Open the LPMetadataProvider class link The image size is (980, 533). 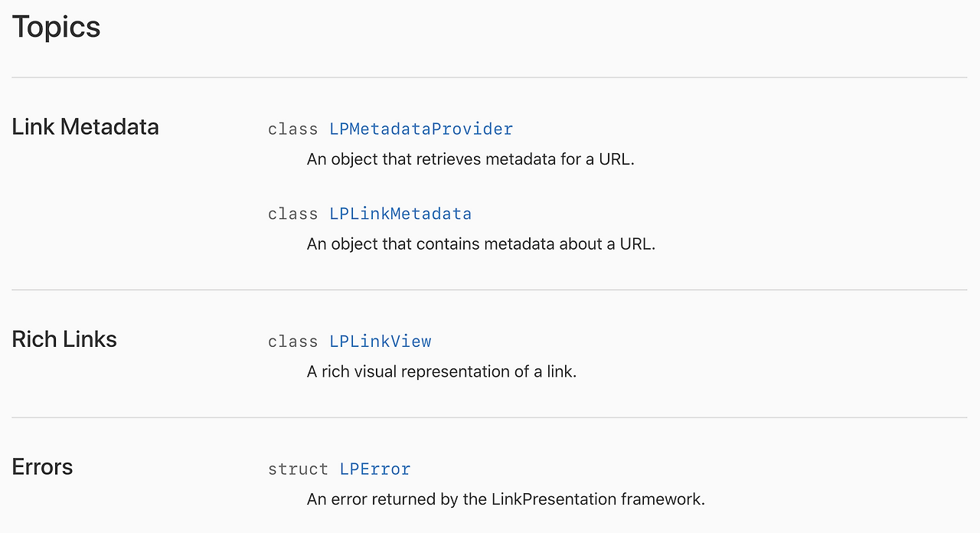click(421, 129)
